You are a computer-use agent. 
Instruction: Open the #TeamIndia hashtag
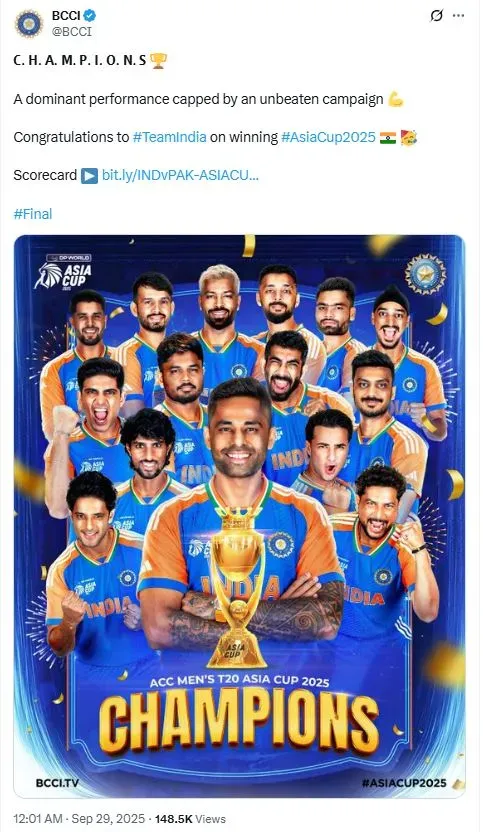pos(169,137)
